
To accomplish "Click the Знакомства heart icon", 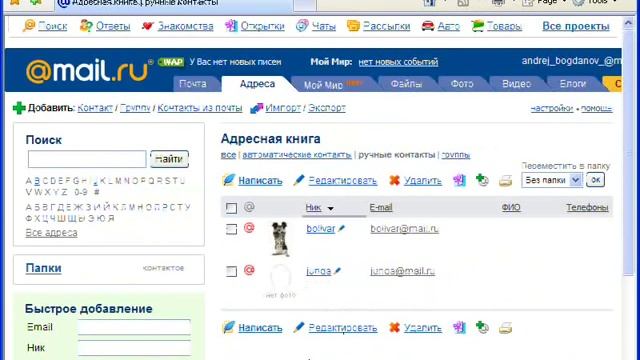I will pyautogui.click(x=147, y=26).
